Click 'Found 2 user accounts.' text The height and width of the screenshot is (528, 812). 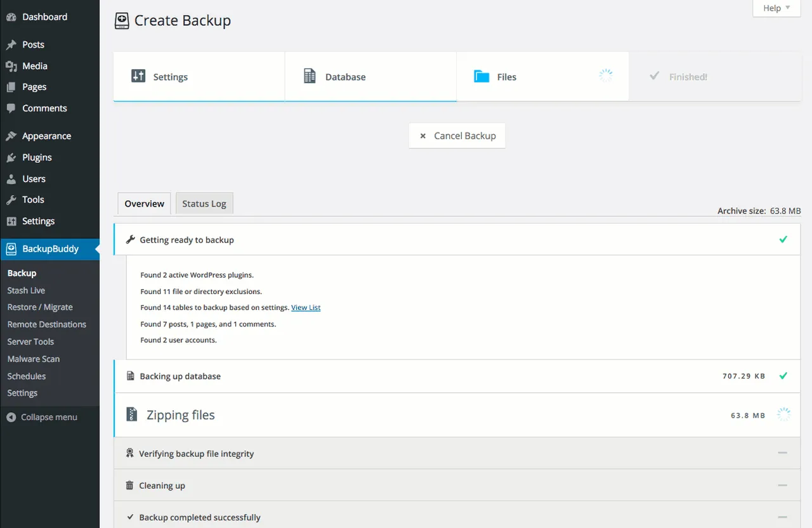178,340
